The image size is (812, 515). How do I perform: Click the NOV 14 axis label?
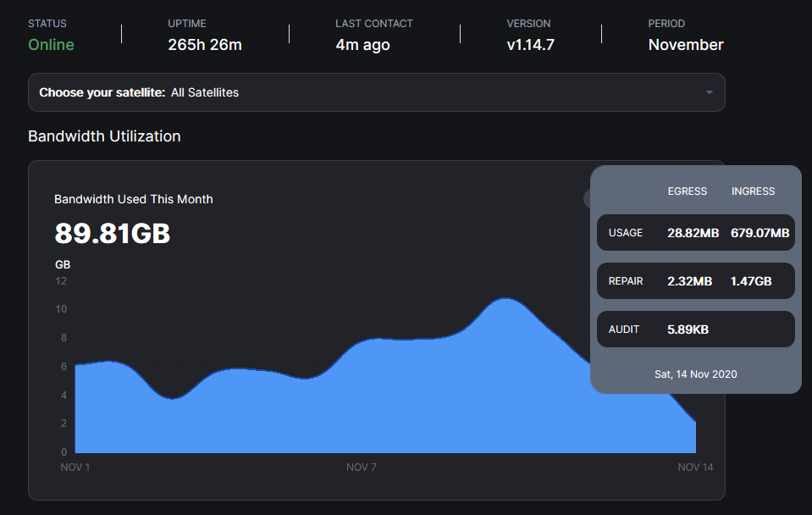pyautogui.click(x=695, y=467)
